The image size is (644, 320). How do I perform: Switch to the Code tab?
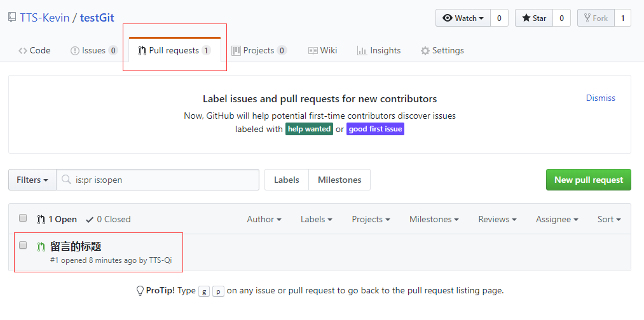click(34, 51)
